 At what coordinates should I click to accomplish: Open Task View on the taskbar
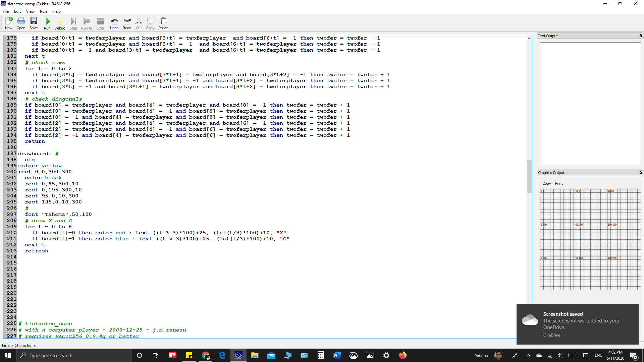[x=156, y=355]
